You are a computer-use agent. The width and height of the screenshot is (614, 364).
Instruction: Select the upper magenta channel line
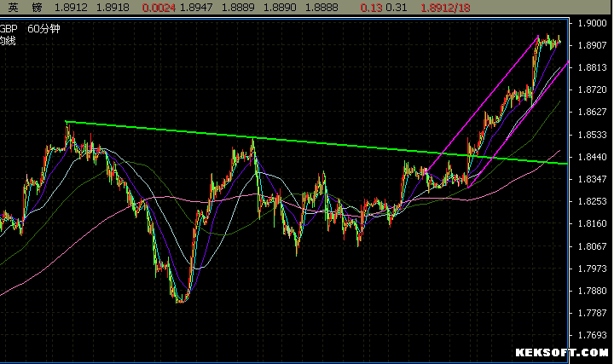(482, 105)
